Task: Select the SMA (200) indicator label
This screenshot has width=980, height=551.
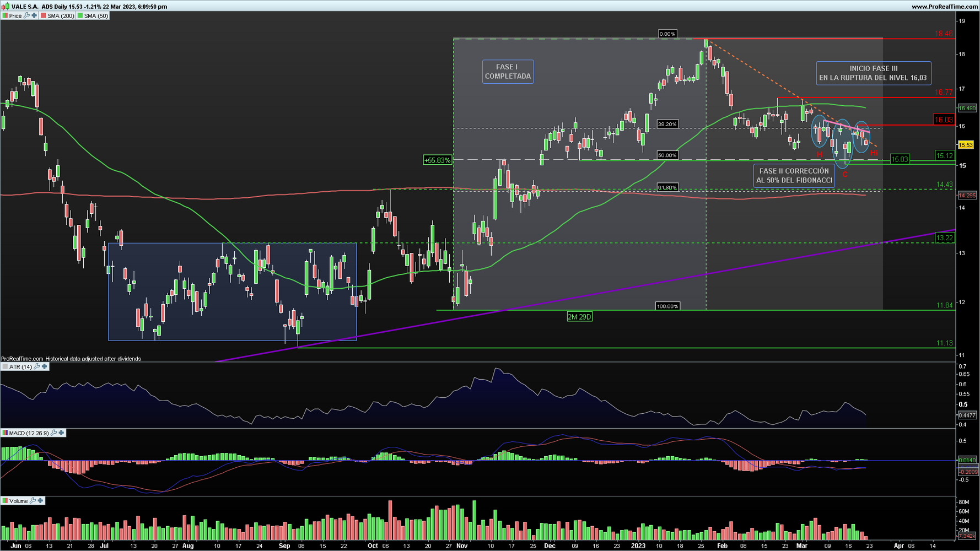Action: click(61, 16)
